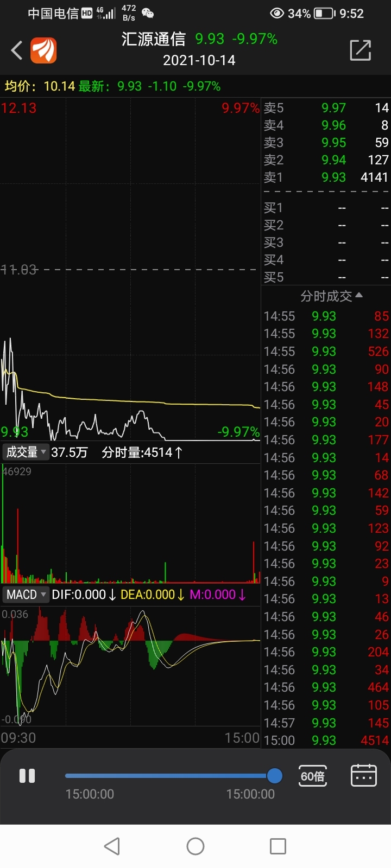
Task: Select the 卖1 order row 9.93
Action: pyautogui.click(x=326, y=177)
